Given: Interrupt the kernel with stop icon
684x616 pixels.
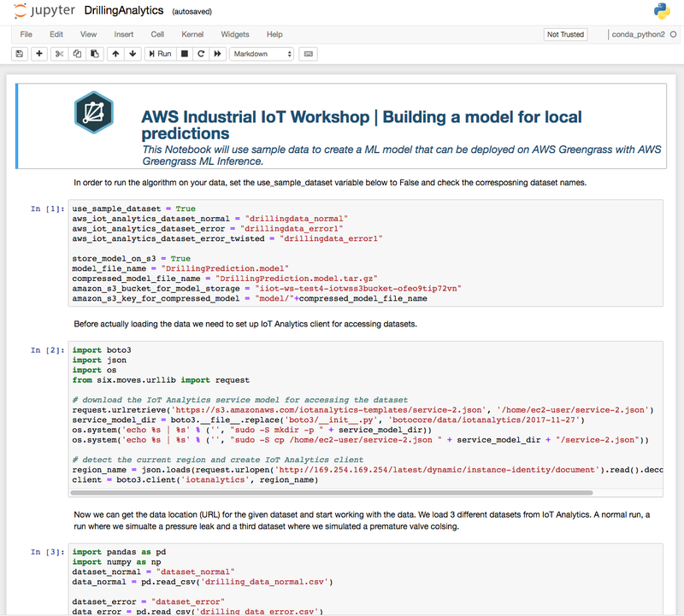Looking at the screenshot, I should 184,54.
